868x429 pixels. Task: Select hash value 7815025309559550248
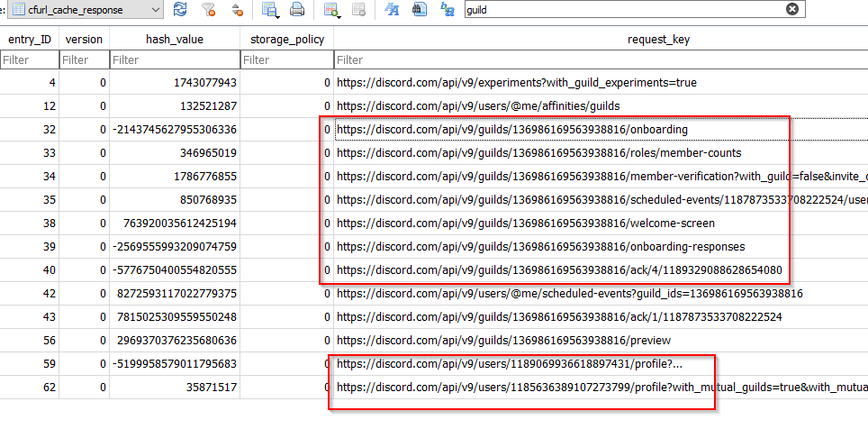[x=175, y=317]
